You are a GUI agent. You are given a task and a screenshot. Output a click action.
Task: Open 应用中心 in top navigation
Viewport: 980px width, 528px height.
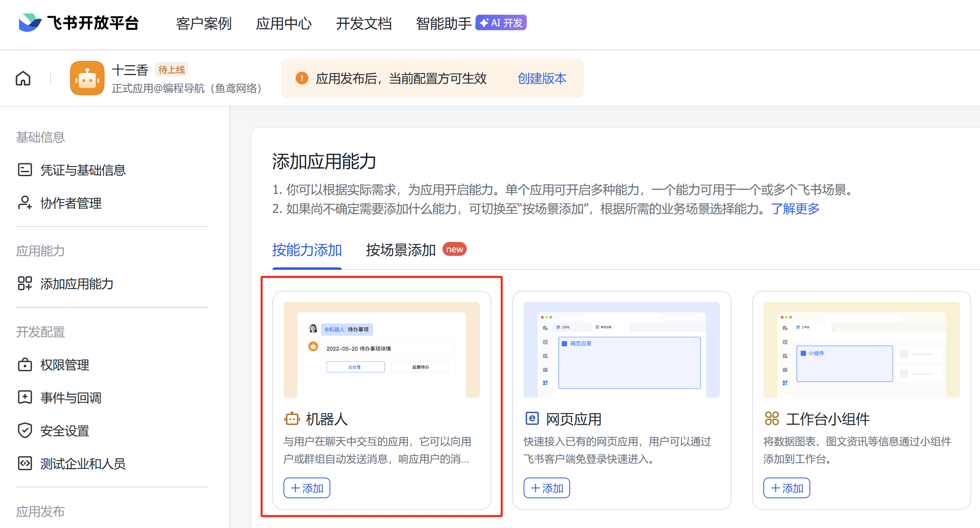(283, 23)
